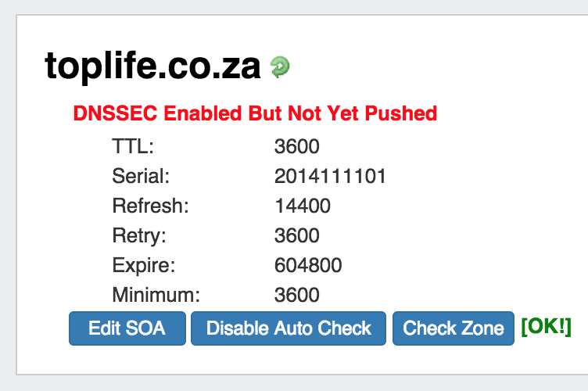
Task: Click the Serial field label
Action: 141,177
